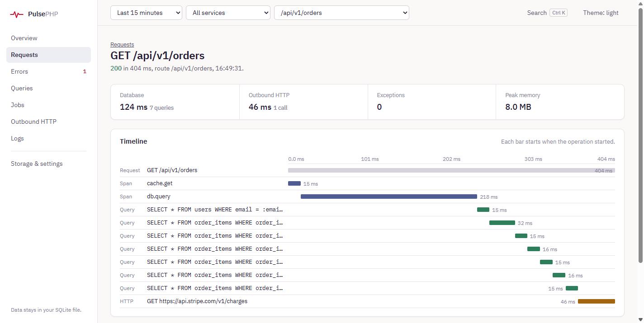
Task: Click the PulsePHP heartbeat logo icon
Action: coord(17,14)
